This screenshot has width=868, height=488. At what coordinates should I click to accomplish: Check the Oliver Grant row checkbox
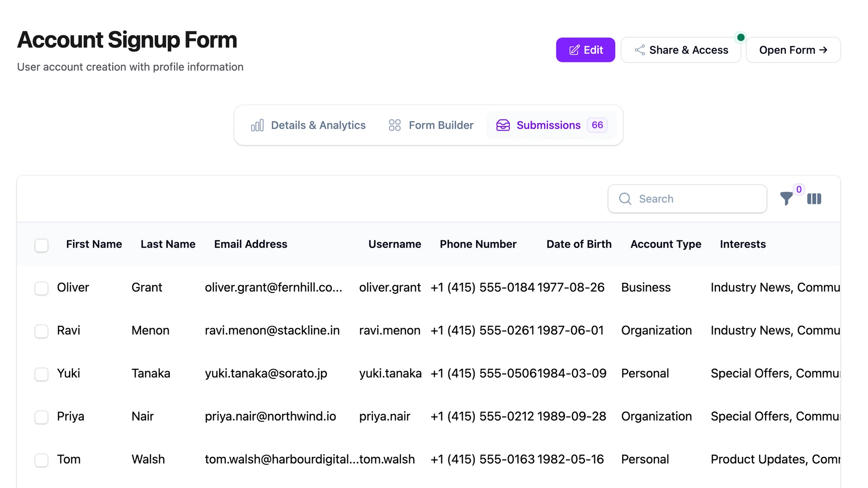42,288
